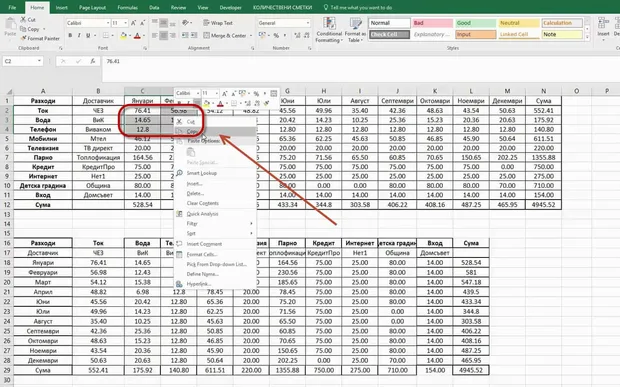This screenshot has width=620, height=387.
Task: Select row 12 header
Action: 7,205
